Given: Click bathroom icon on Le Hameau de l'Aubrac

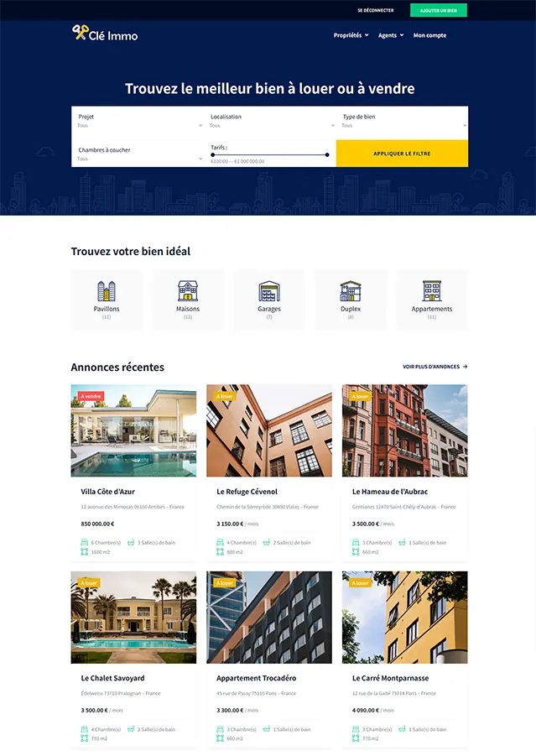Looking at the screenshot, I should tap(402, 542).
